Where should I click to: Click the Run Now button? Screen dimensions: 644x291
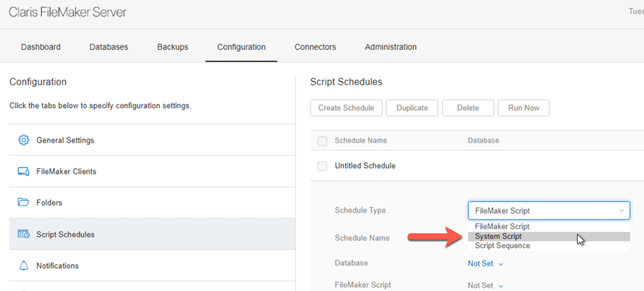pos(523,108)
